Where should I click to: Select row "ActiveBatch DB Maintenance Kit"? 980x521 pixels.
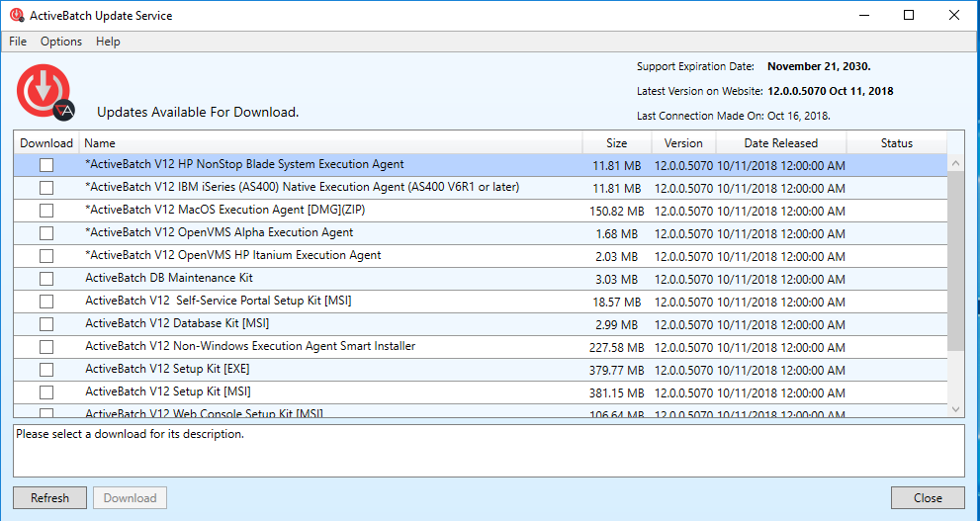pyautogui.click(x=480, y=279)
